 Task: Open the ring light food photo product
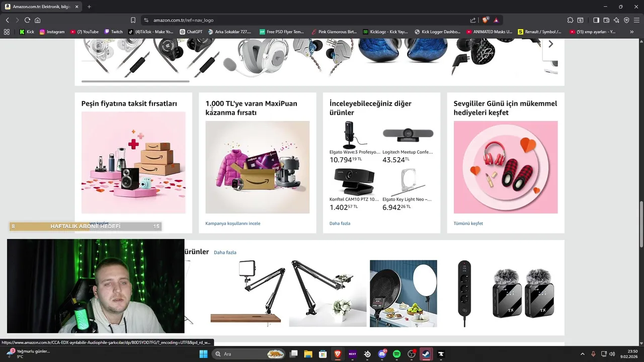[x=404, y=294]
